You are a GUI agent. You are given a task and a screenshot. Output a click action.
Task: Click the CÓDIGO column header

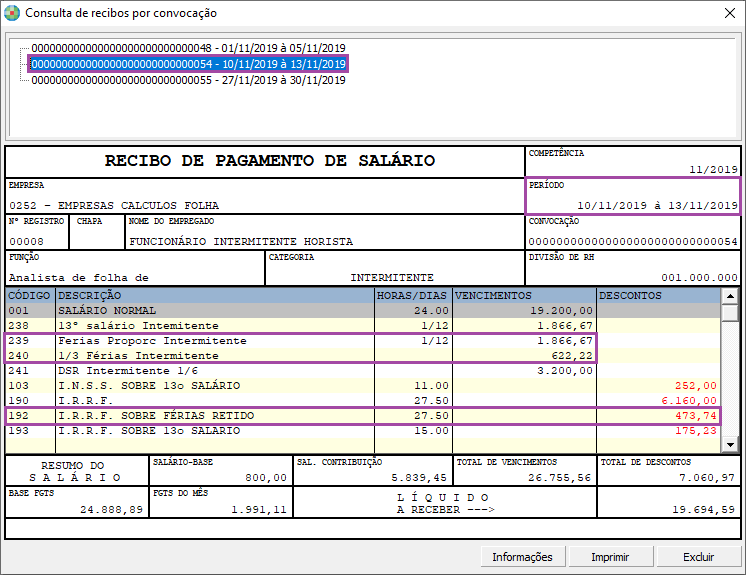29,295
